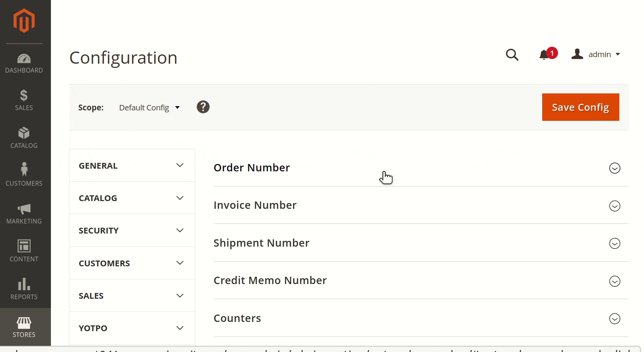Image resolution: width=644 pixels, height=352 pixels.
Task: Open the Reports sidebar icon
Action: pos(24,289)
